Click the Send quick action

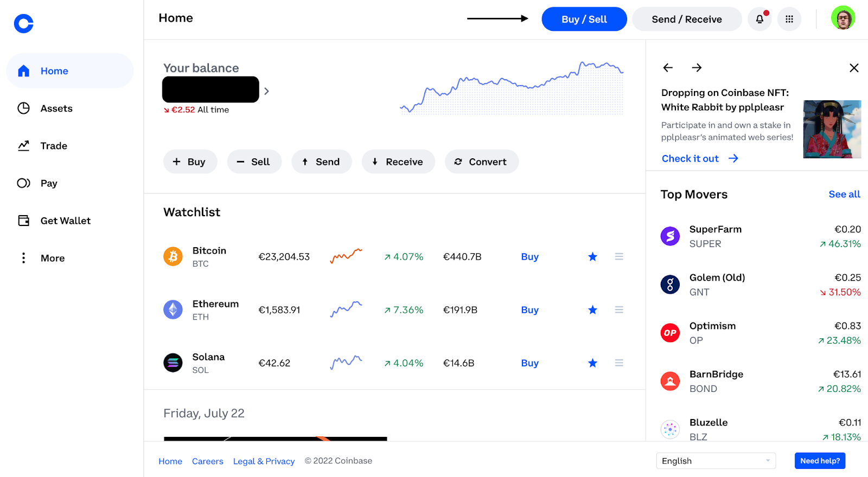tap(322, 162)
